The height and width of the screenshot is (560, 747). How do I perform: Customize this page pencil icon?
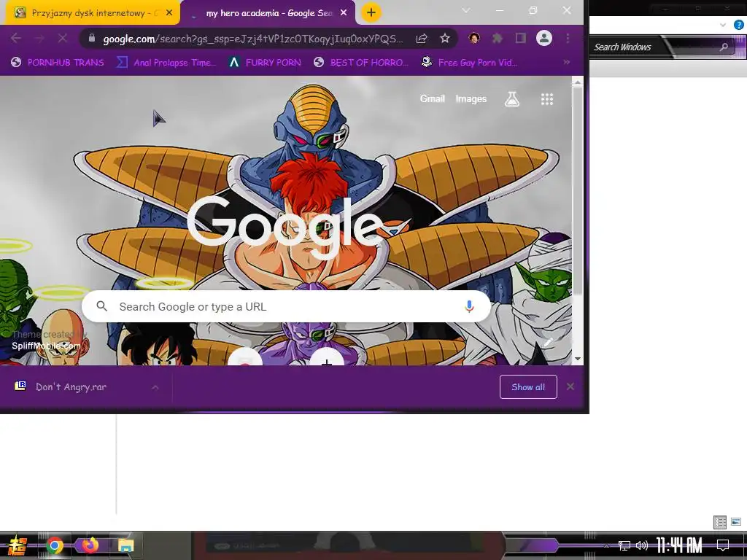[x=549, y=343]
